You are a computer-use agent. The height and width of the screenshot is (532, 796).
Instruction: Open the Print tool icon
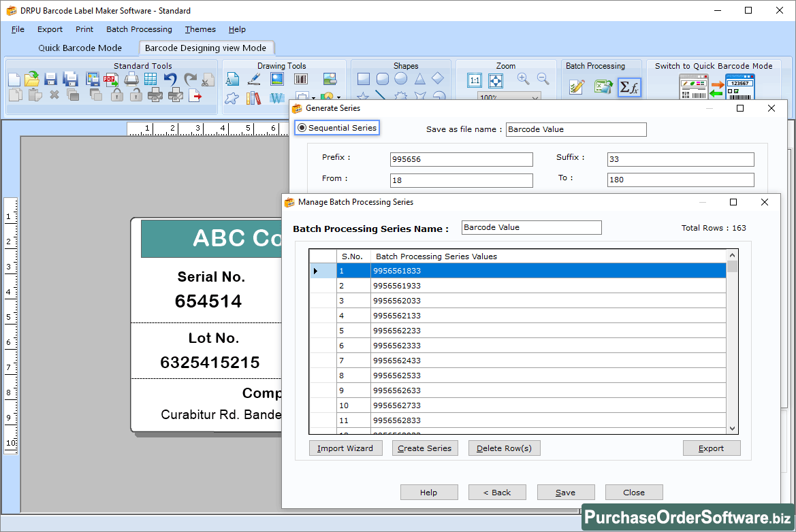click(x=131, y=79)
